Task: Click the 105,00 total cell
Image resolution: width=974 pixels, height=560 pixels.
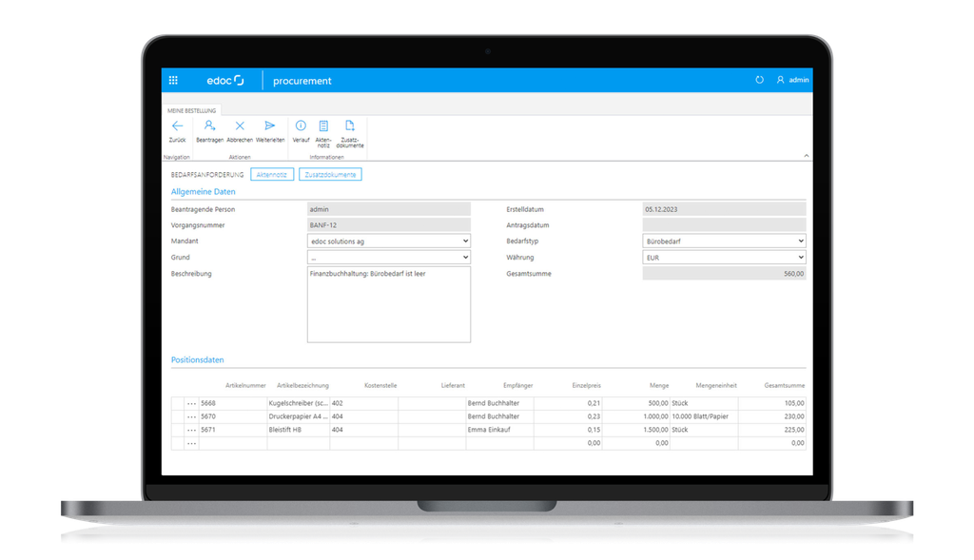Action: [772, 403]
